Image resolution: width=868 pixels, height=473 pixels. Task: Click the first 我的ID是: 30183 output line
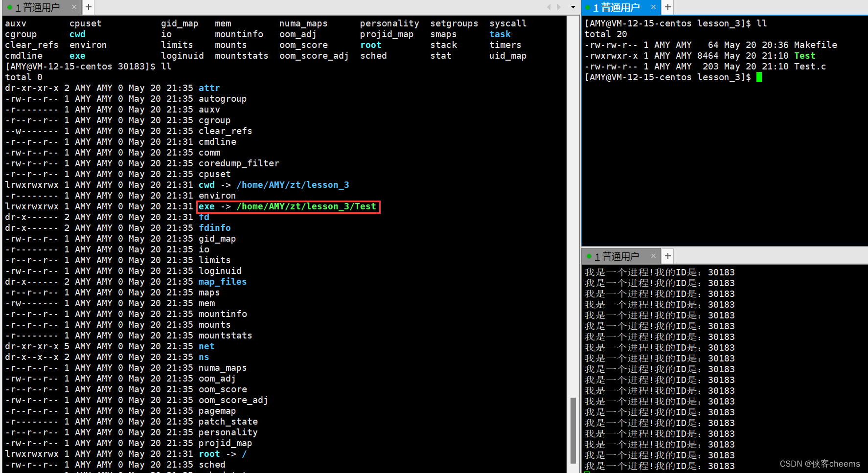pos(660,272)
